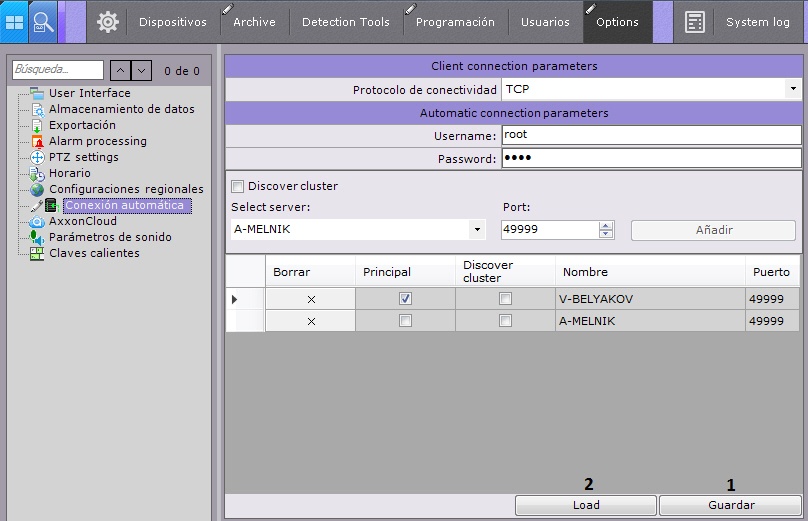The width and height of the screenshot is (808, 521).
Task: Click the Guardar button
Action: tap(731, 505)
